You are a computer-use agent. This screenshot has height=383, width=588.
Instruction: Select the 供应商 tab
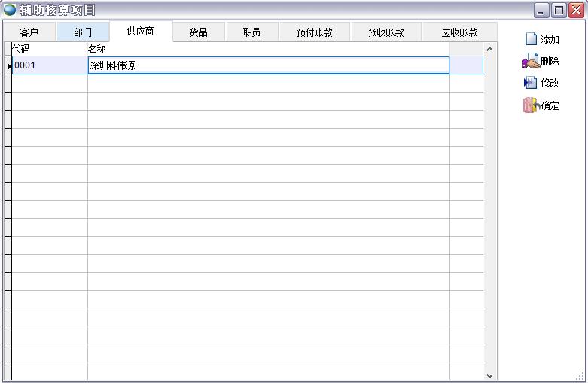pyautogui.click(x=141, y=32)
